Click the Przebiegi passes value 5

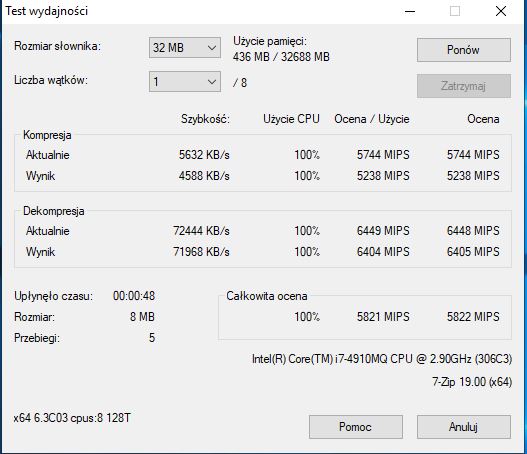[152, 338]
